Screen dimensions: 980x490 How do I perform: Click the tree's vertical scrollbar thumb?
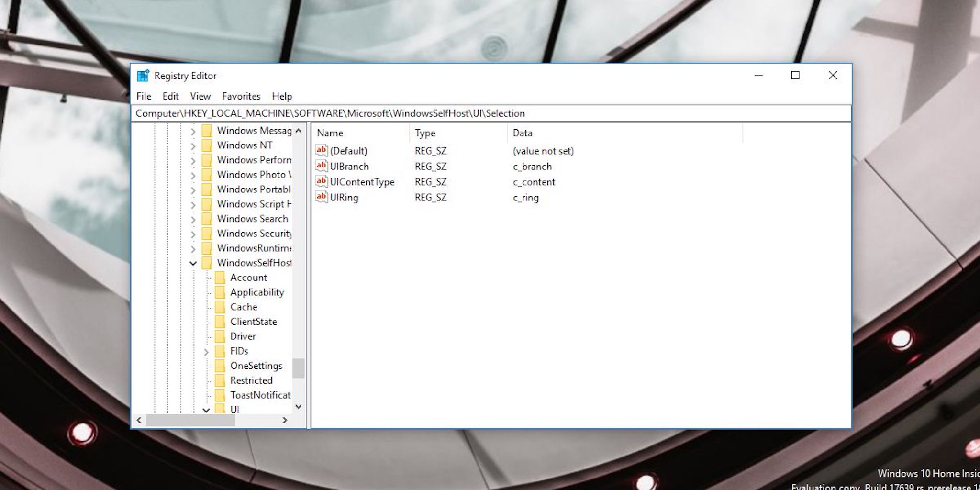(x=299, y=368)
